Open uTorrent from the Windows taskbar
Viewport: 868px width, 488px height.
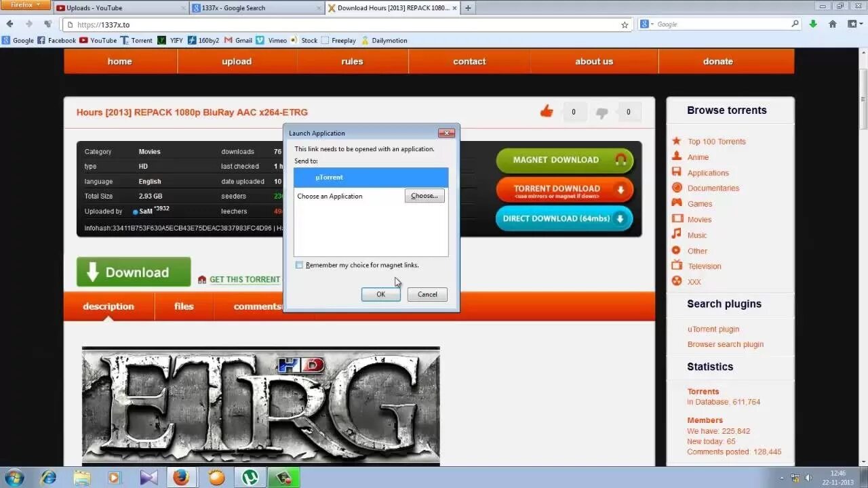pyautogui.click(x=250, y=477)
